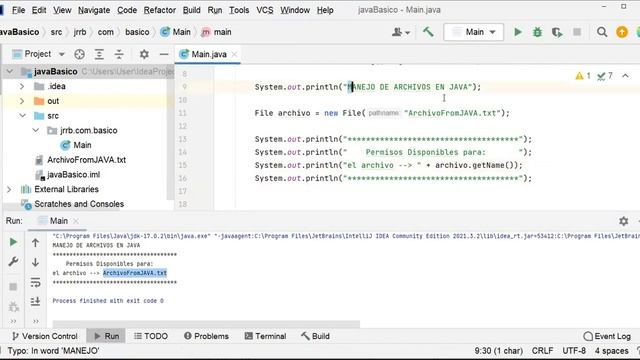This screenshot has height=360, width=640.
Task: Collapse the src folder
Action: click(22, 116)
